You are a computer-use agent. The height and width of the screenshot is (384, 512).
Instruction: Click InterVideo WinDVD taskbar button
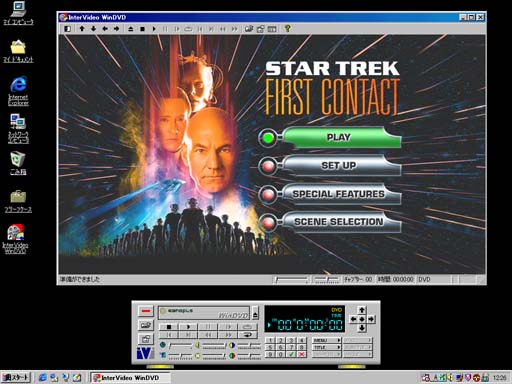click(131, 378)
